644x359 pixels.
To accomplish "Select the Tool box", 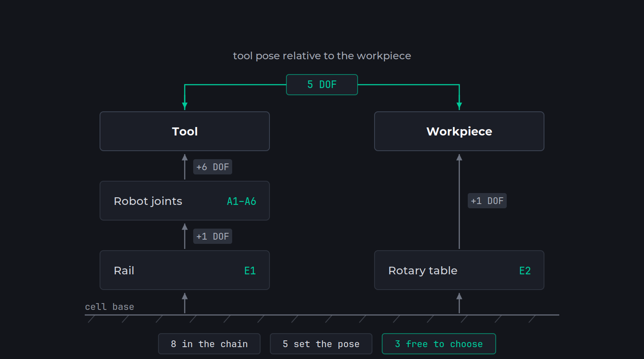I will click(185, 131).
